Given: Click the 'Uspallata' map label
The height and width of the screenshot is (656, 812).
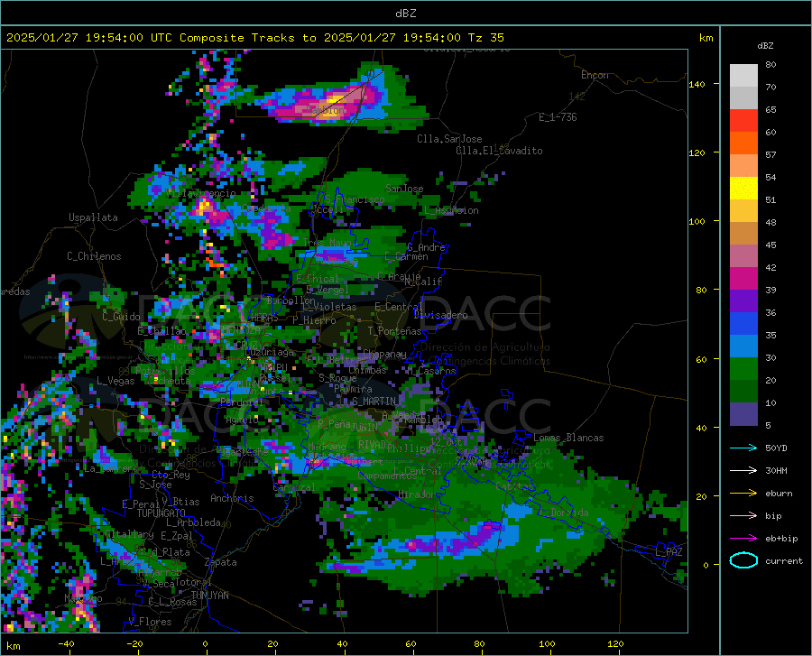Looking at the screenshot, I should pyautogui.click(x=93, y=217).
